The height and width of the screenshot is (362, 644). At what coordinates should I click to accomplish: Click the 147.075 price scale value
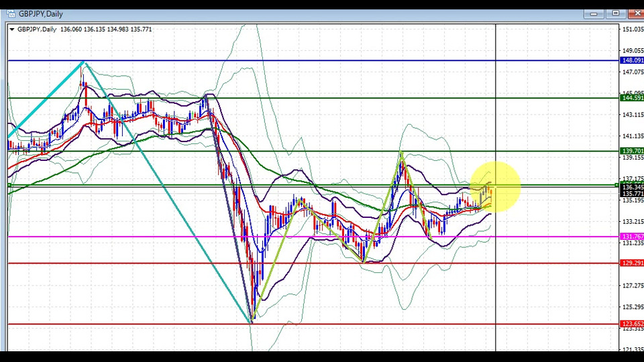pyautogui.click(x=633, y=72)
